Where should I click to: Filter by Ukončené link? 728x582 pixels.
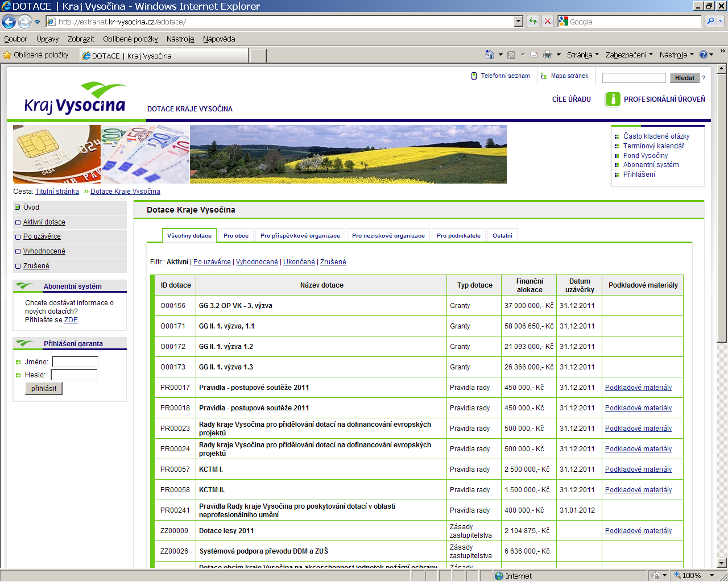point(299,262)
